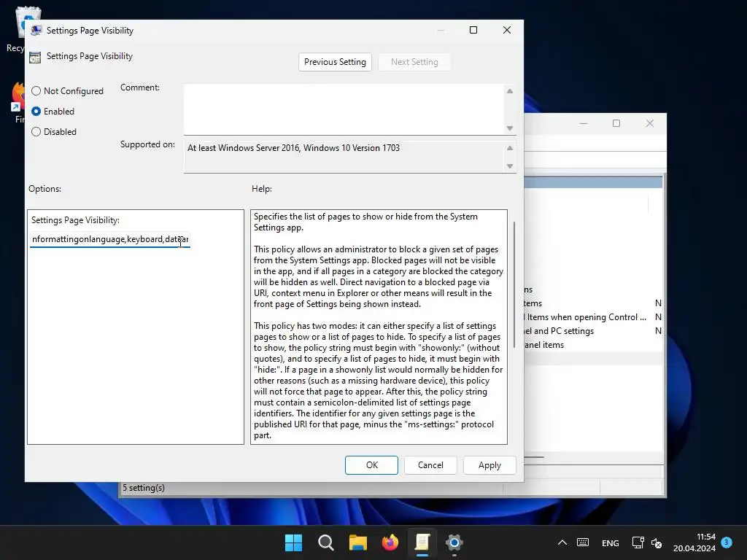Click the 'Supported on' Windows version text
This screenshot has width=747, height=560.
point(293,147)
